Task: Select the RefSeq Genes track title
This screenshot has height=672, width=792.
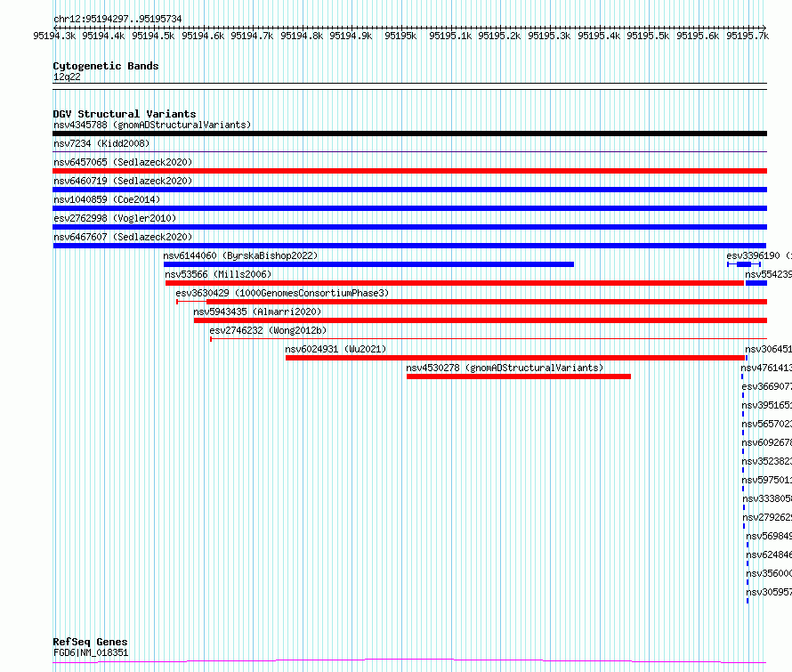Action: pyautogui.click(x=90, y=642)
